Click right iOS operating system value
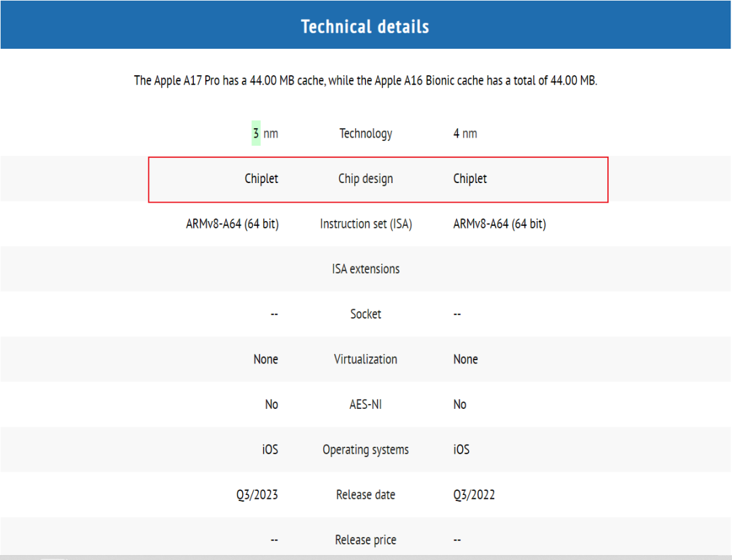Screen dimensions: 732x560 [462, 449]
